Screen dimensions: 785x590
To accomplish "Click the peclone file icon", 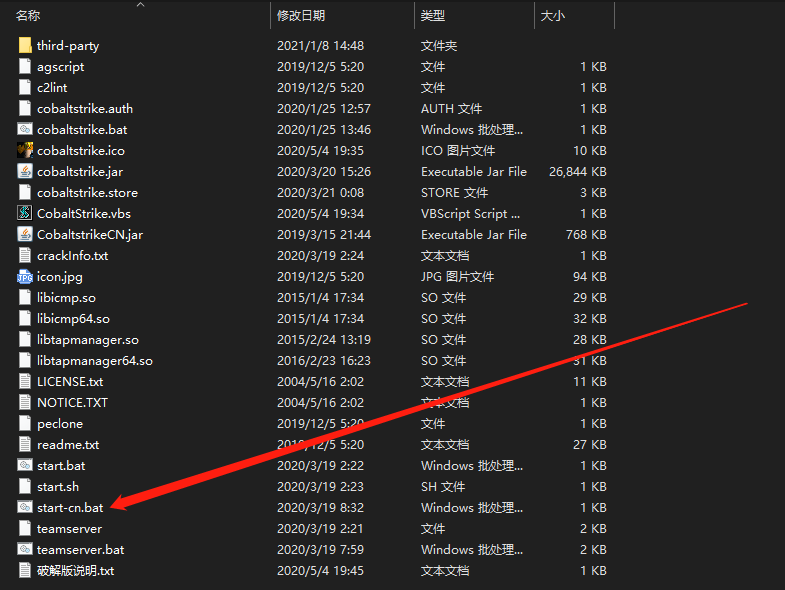I will (25, 424).
